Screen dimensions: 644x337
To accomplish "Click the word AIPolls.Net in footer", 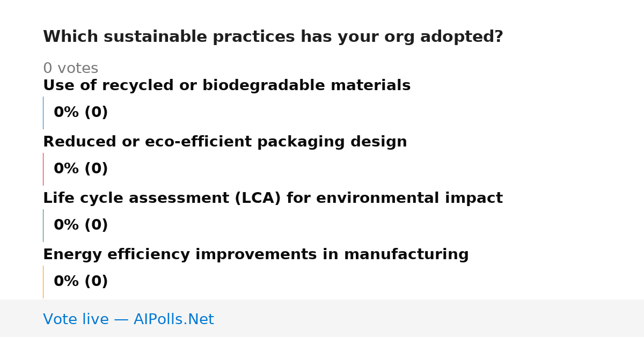I will coord(173,319).
